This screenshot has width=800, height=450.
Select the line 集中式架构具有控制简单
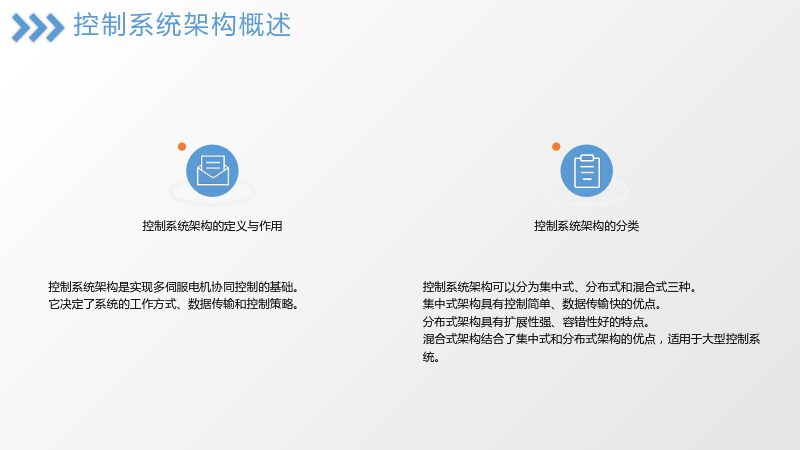point(542,304)
